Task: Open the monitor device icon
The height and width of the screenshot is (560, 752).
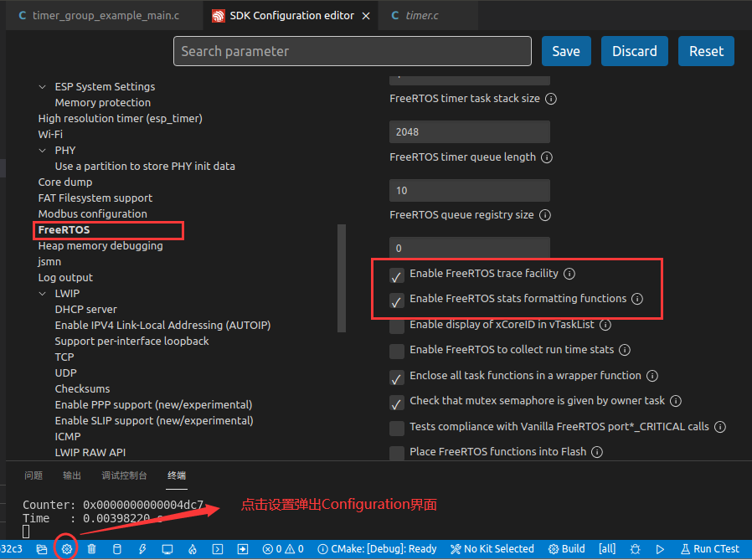Action: [x=167, y=549]
